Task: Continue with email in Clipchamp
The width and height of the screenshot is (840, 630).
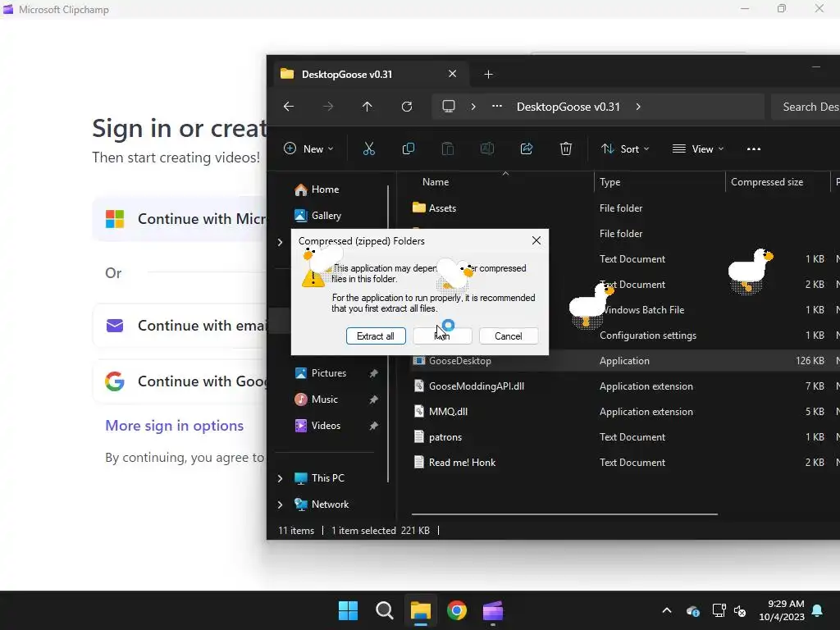Action: click(x=180, y=325)
